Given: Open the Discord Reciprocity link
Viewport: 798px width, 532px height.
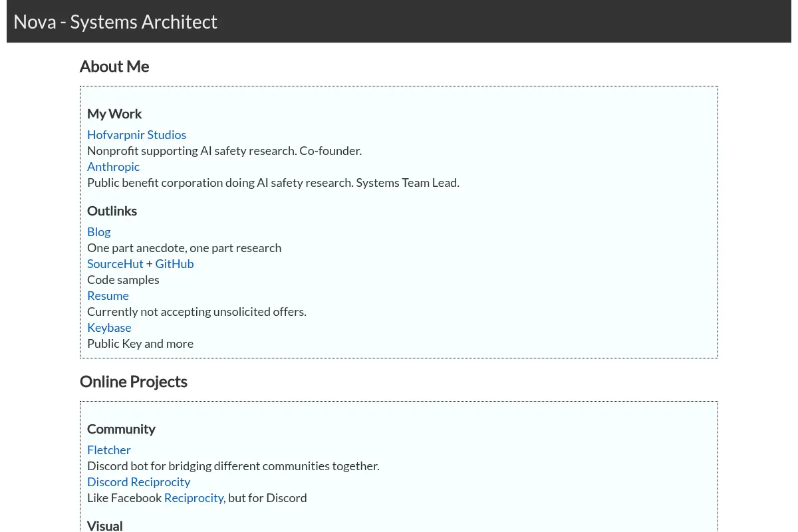Looking at the screenshot, I should (x=138, y=481).
